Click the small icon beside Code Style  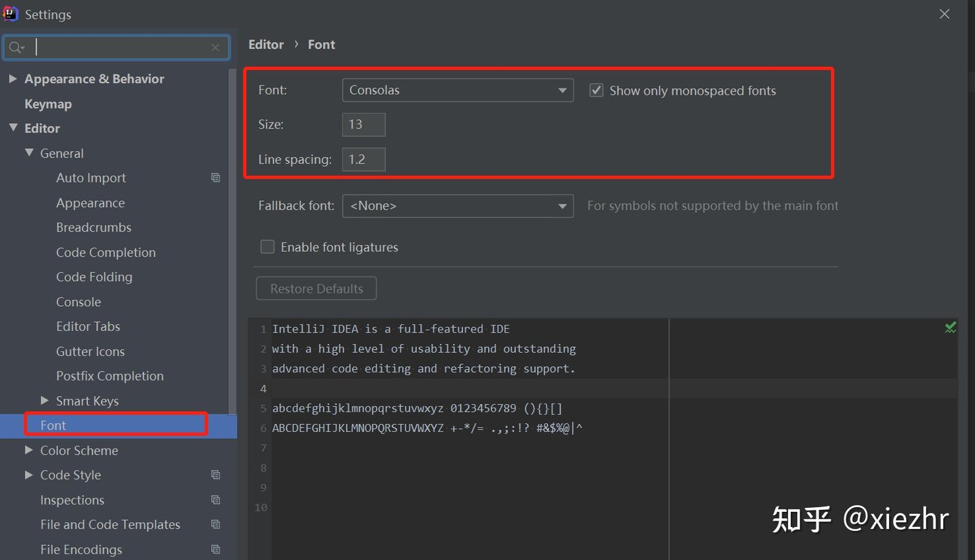coord(215,475)
